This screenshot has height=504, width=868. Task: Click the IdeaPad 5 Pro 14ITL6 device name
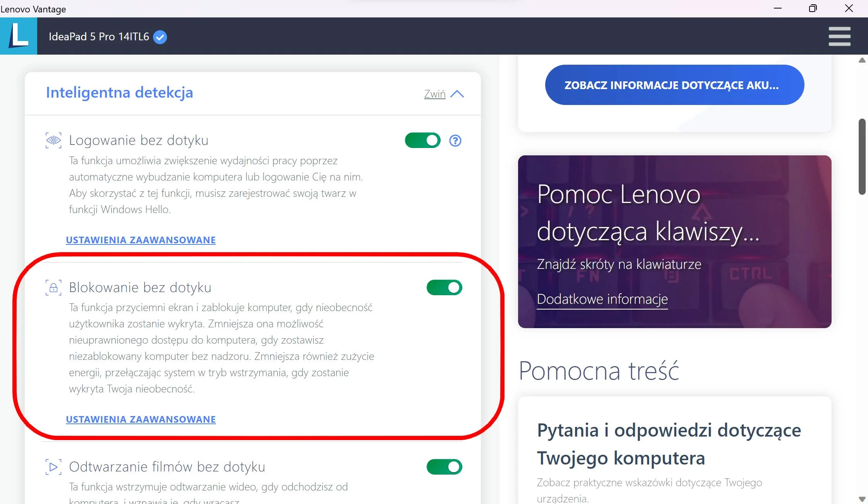click(x=99, y=37)
